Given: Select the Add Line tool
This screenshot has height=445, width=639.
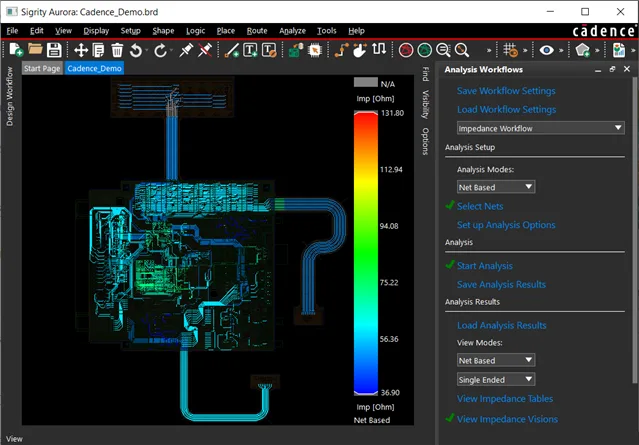Looking at the screenshot, I should [x=232, y=50].
